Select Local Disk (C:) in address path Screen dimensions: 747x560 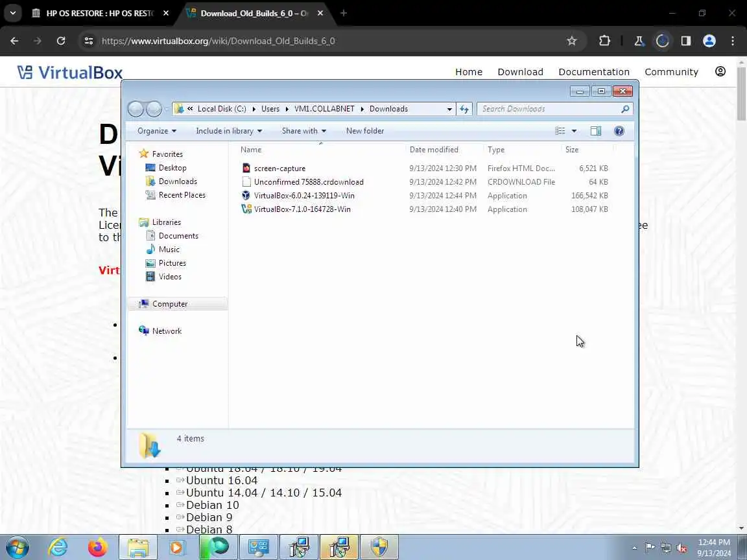click(222, 109)
